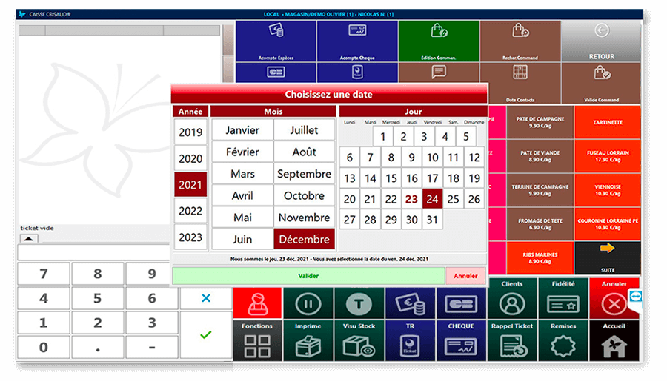The width and height of the screenshot is (667, 381).
Task: Click Annuler in the date dialog
Action: click(x=466, y=276)
